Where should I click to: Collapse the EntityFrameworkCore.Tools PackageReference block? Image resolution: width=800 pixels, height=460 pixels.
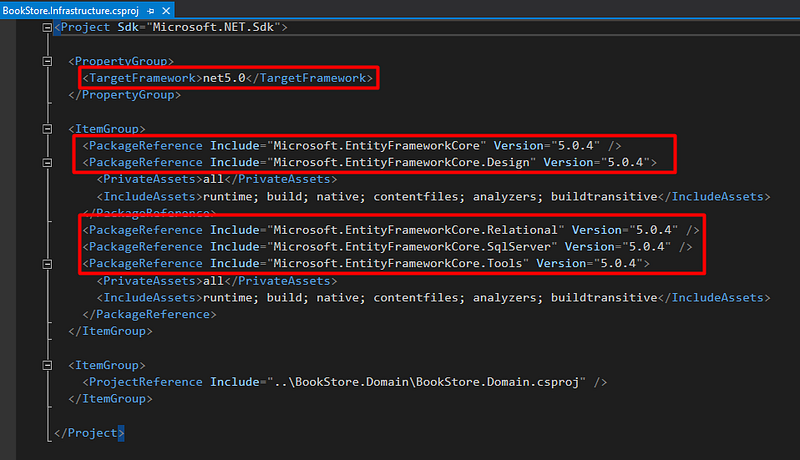[47, 264]
